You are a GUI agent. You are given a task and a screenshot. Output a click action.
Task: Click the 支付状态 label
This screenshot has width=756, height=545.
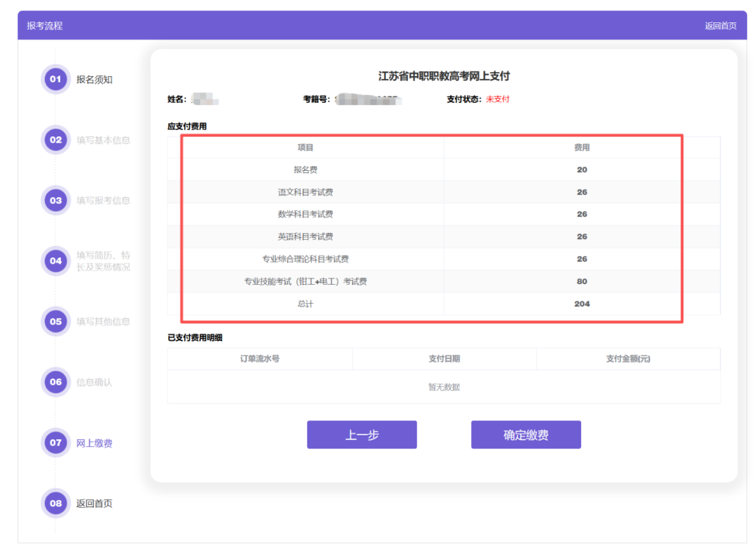point(464,99)
